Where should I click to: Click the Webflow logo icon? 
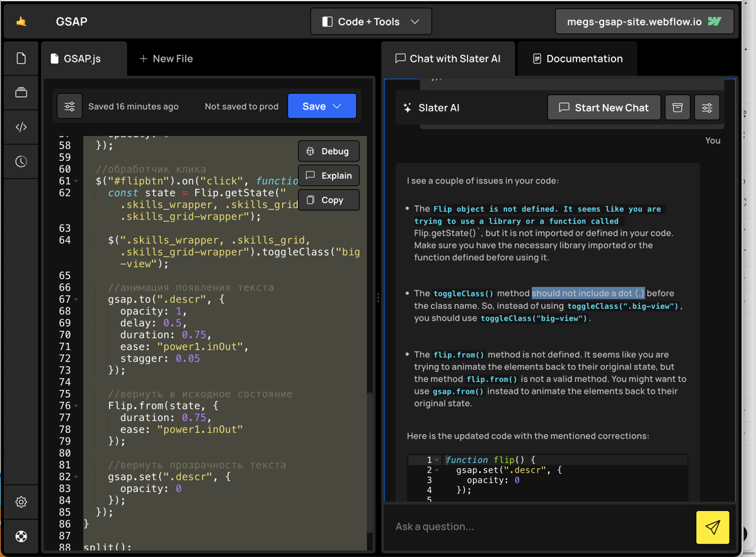click(x=714, y=21)
